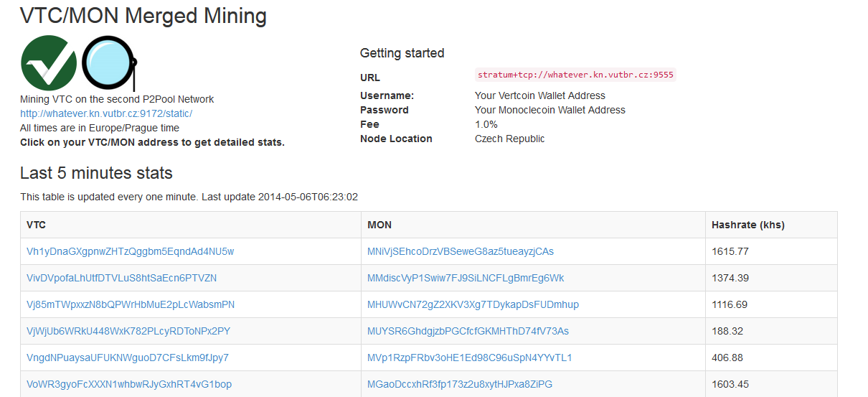Open the whatever.kn.vutbr.cz:9172/static/ link
This screenshot has height=397, width=868.
[x=106, y=113]
